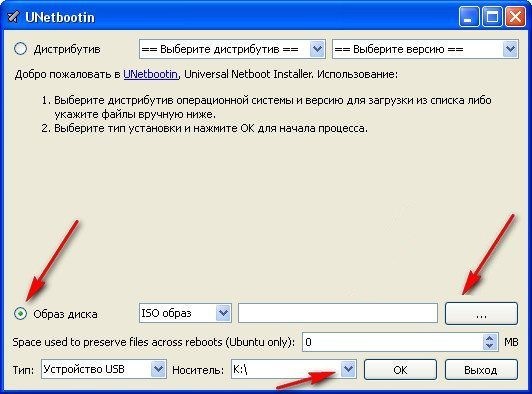Increase persistent space with up arrow

490,338
